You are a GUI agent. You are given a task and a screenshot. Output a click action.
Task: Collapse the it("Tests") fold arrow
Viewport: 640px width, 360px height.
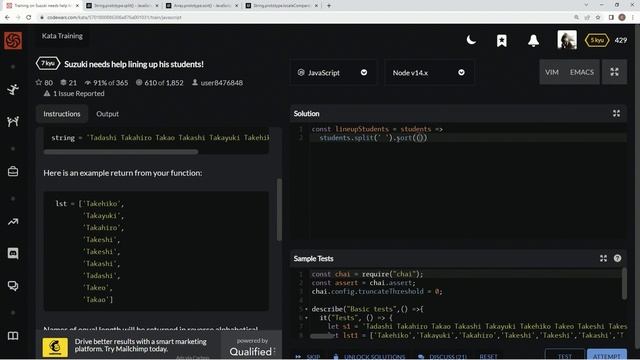306,318
